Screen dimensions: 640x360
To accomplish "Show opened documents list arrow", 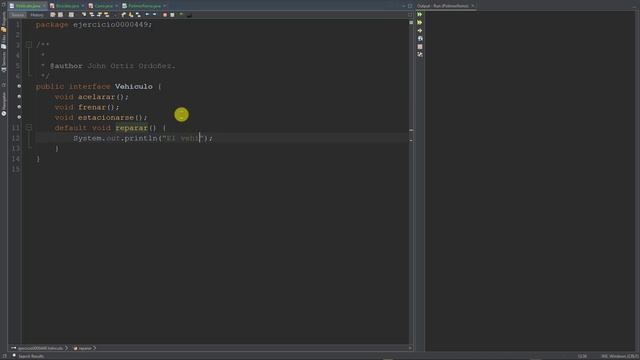I will (x=403, y=6).
